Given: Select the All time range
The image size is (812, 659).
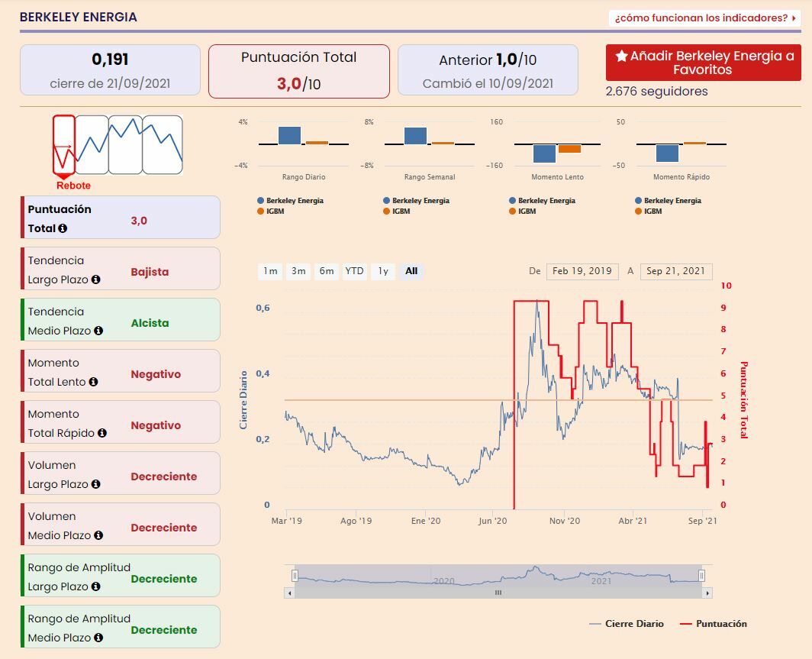Looking at the screenshot, I should [411, 271].
